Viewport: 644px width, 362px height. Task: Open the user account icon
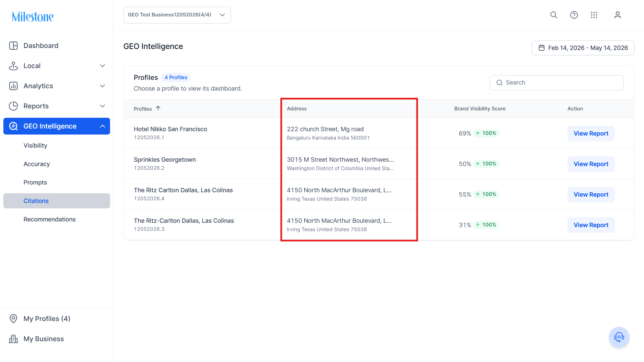pos(617,15)
